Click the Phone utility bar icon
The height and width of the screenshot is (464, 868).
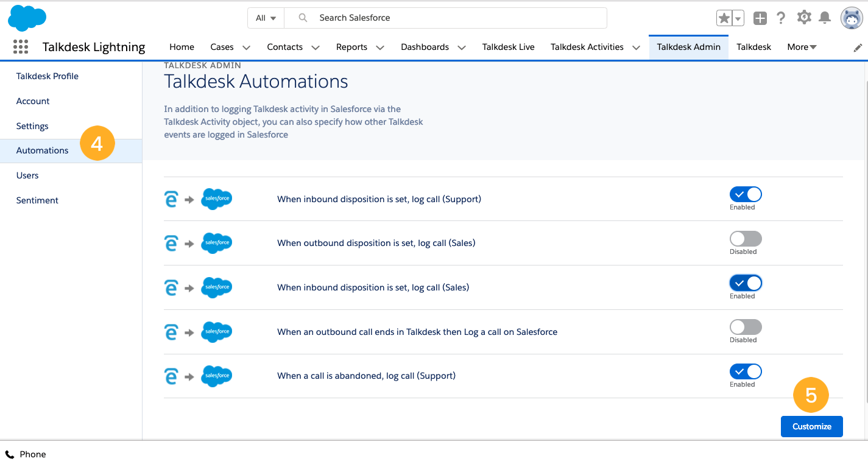pos(10,454)
